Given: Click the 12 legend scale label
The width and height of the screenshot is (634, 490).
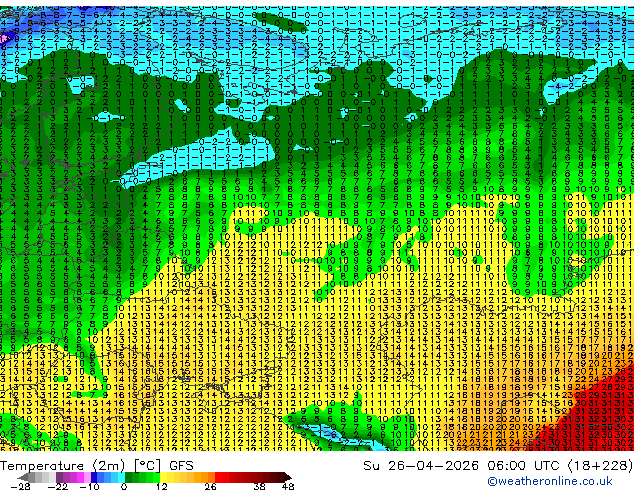Looking at the screenshot, I should [x=162, y=486].
